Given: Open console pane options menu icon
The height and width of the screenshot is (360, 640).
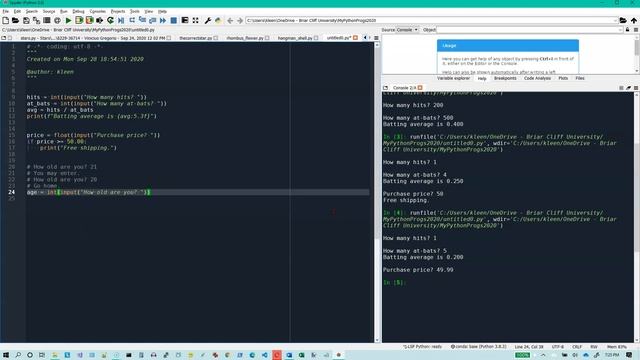Looking at the screenshot, I should click(x=636, y=88).
